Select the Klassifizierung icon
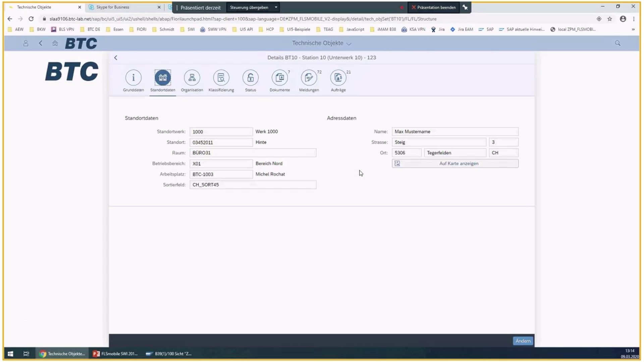 [x=221, y=77]
